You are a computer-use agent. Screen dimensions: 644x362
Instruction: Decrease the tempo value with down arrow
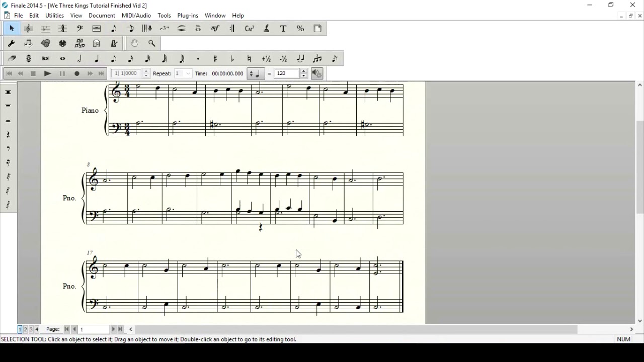pyautogui.click(x=304, y=76)
